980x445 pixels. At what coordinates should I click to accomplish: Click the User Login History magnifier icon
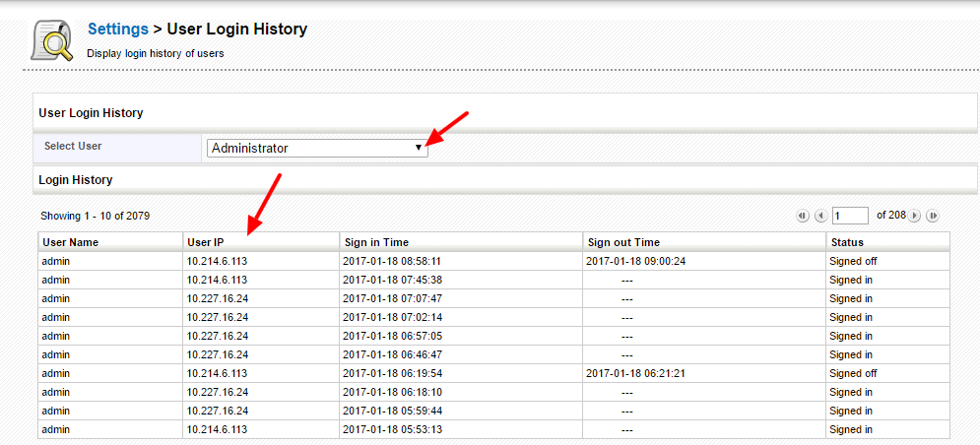(x=51, y=39)
